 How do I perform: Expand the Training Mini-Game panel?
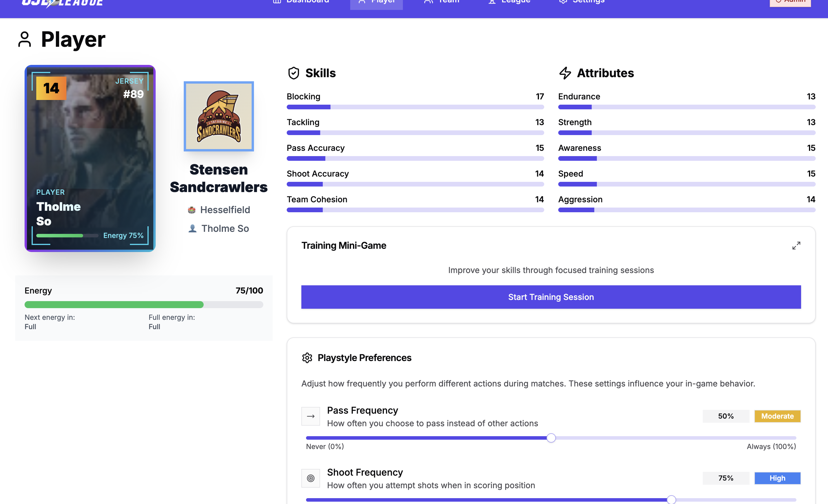click(796, 246)
